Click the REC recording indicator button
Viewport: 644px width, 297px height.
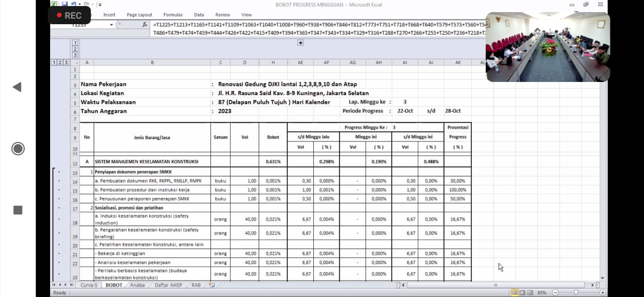tap(69, 15)
